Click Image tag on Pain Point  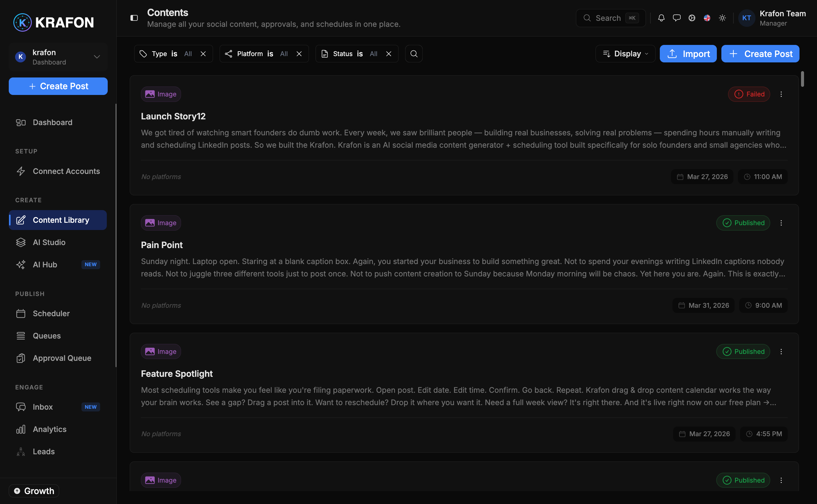(x=161, y=223)
